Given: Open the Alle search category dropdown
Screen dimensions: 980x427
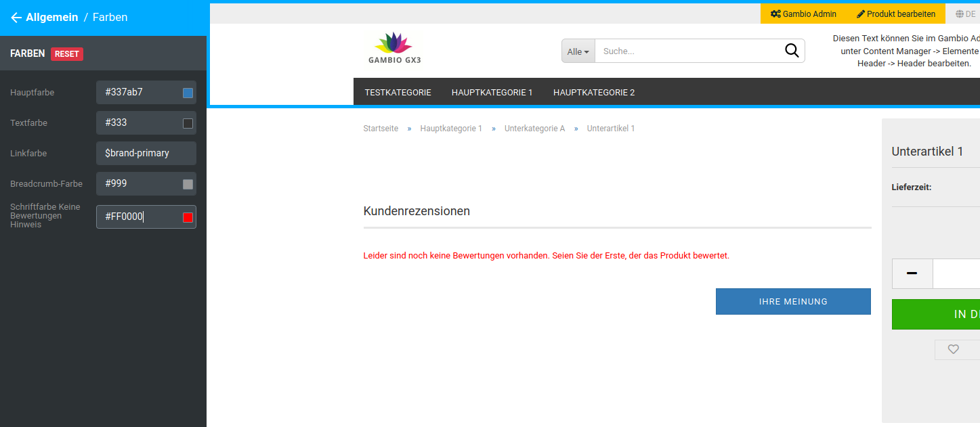Looking at the screenshot, I should tap(577, 51).
